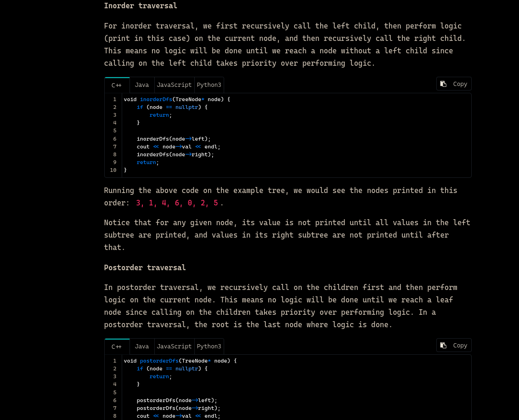The image size is (519, 420).
Task: Click the Inorder traversal heading
Action: (x=140, y=6)
